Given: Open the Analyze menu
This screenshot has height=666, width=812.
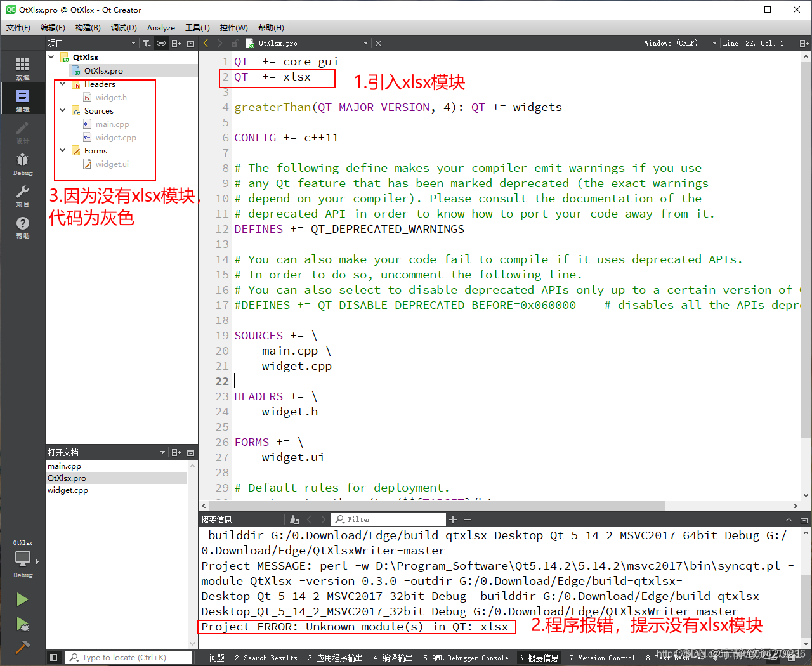Looking at the screenshot, I should (x=161, y=27).
